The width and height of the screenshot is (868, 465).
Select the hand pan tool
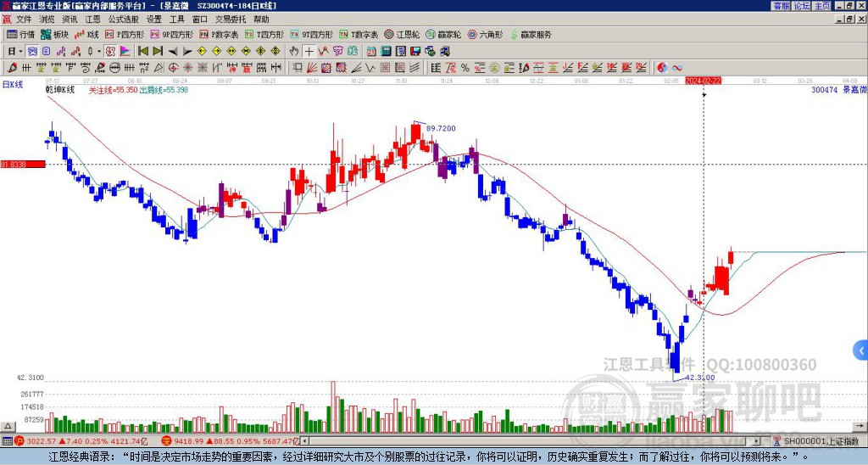[294, 52]
